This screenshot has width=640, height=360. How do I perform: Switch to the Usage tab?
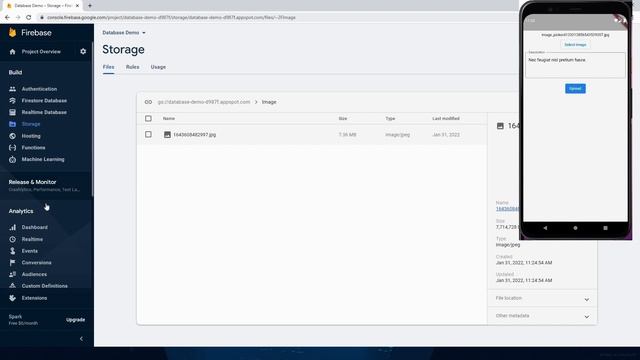coord(158,67)
